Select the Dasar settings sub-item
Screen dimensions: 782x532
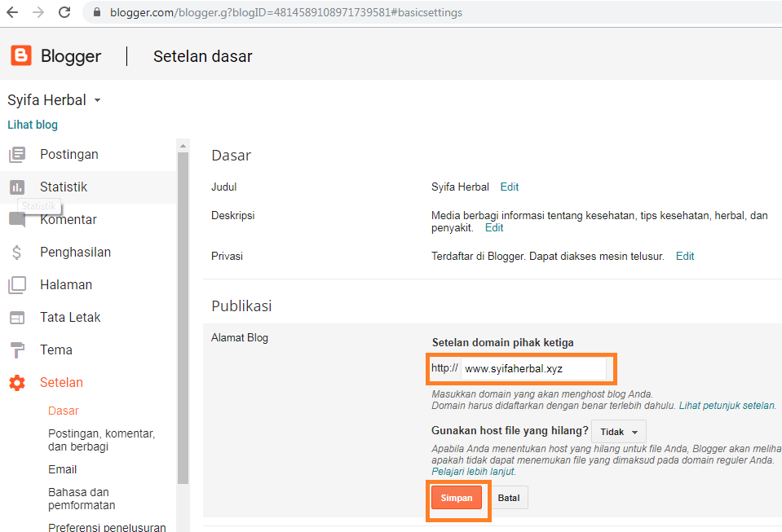pyautogui.click(x=64, y=411)
